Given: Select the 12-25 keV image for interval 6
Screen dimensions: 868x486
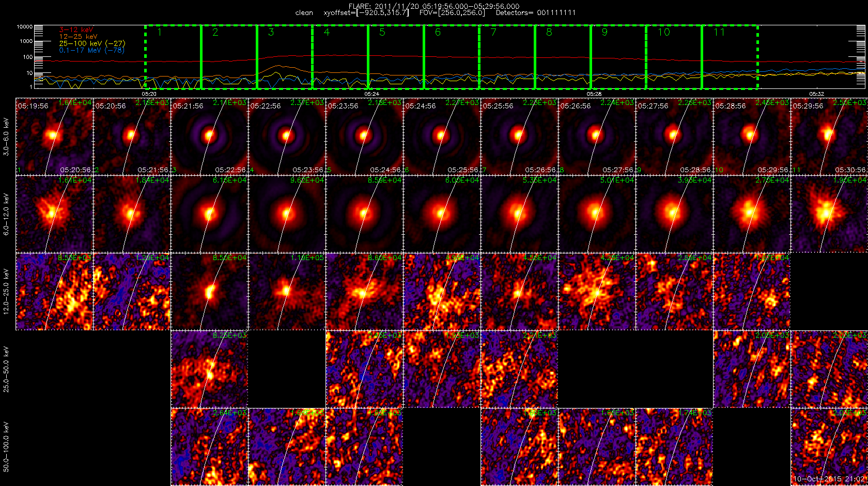Looking at the screenshot, I should tap(442, 292).
